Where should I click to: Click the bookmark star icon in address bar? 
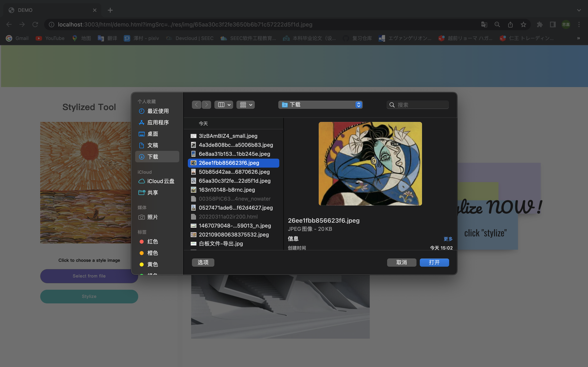[523, 24]
